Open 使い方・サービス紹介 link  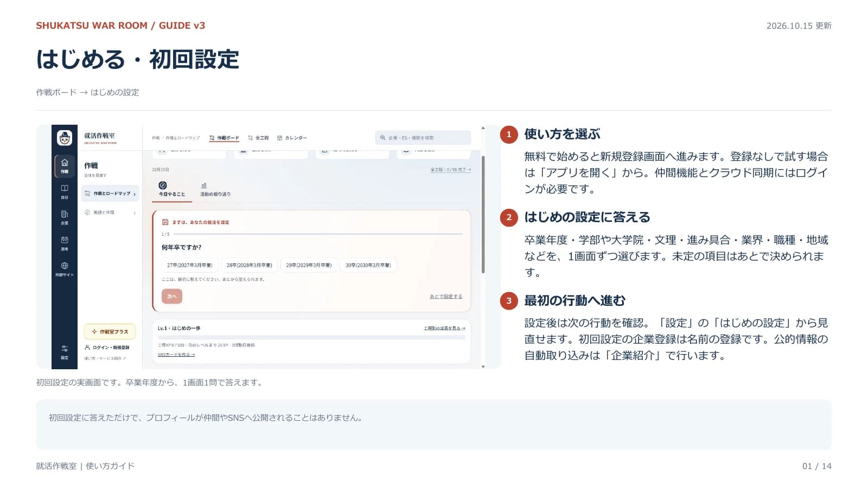click(105, 358)
